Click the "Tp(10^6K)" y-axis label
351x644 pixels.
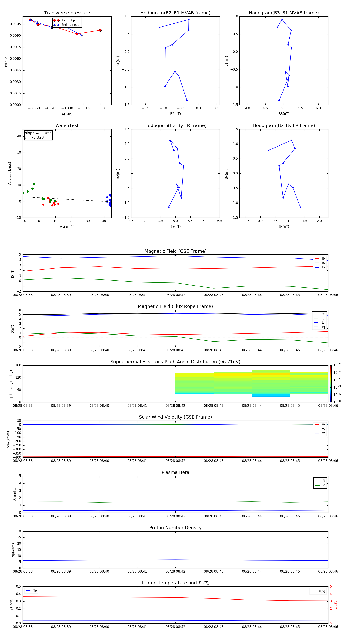(11, 605)
